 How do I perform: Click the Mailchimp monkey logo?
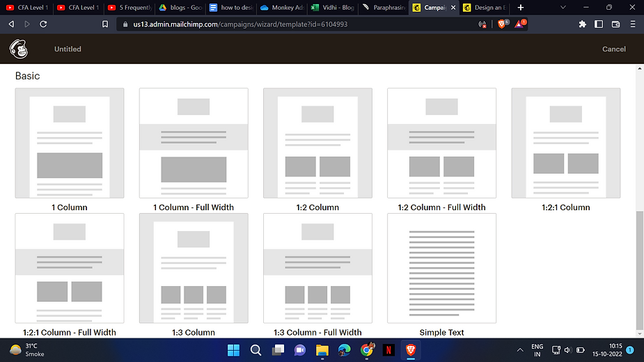point(19,49)
